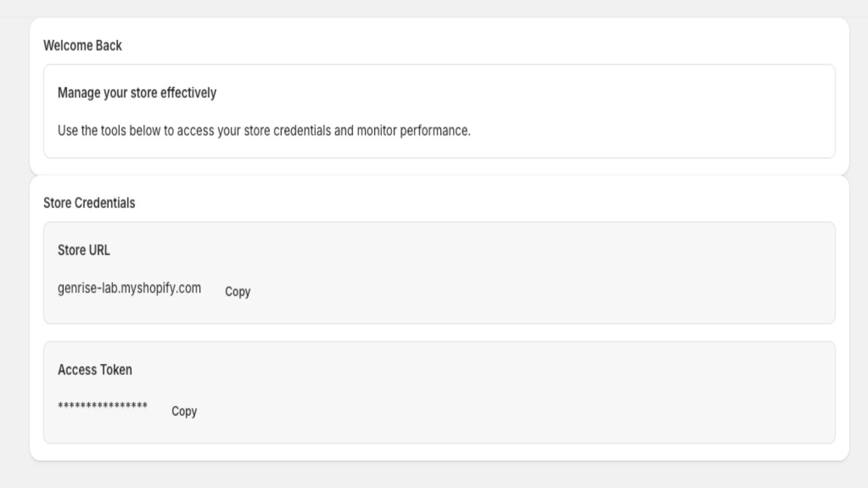Image resolution: width=868 pixels, height=488 pixels.
Task: Click the "Manage your store effectively" title
Action: point(137,93)
